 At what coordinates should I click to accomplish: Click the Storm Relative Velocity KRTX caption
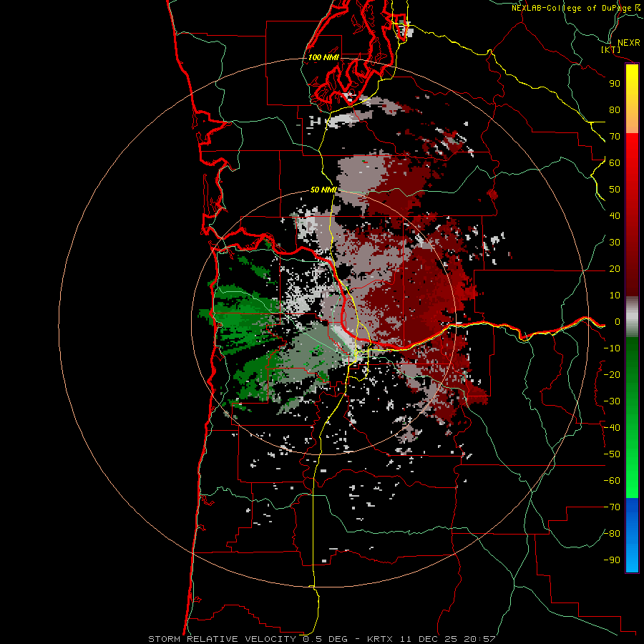(x=321, y=639)
